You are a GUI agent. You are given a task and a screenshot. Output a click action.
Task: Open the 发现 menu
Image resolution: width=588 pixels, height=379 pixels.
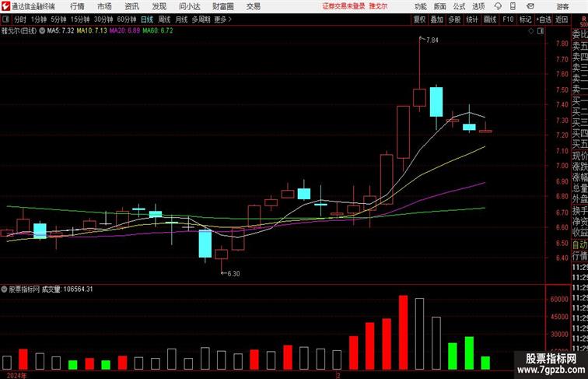click(x=159, y=6)
